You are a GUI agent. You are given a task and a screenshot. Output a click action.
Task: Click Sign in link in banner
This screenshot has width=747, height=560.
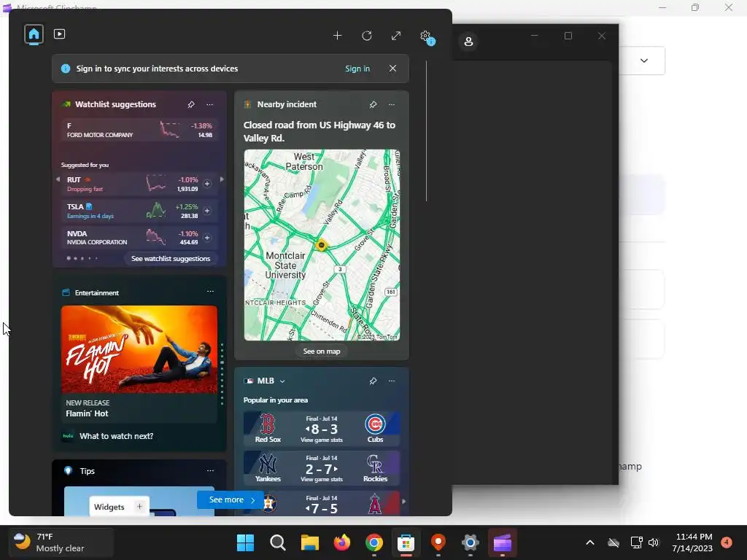(x=357, y=69)
